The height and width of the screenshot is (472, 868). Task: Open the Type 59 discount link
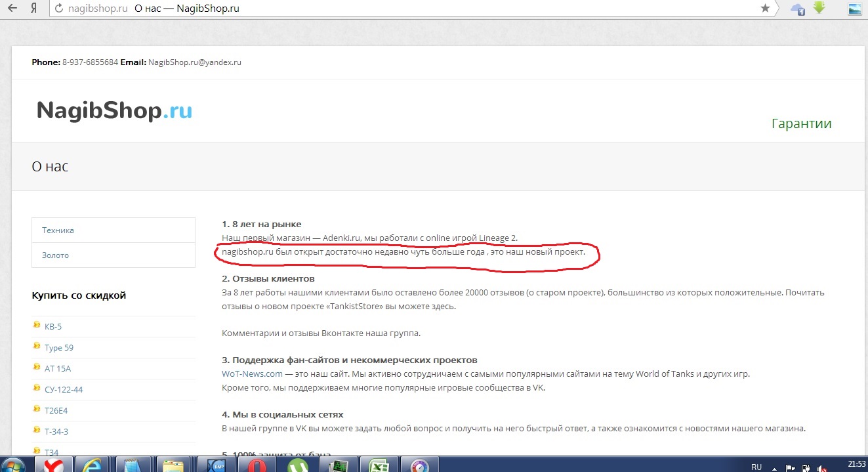[x=59, y=347]
